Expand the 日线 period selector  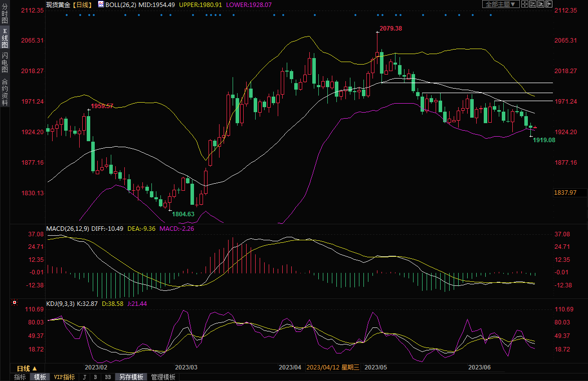[27, 368]
